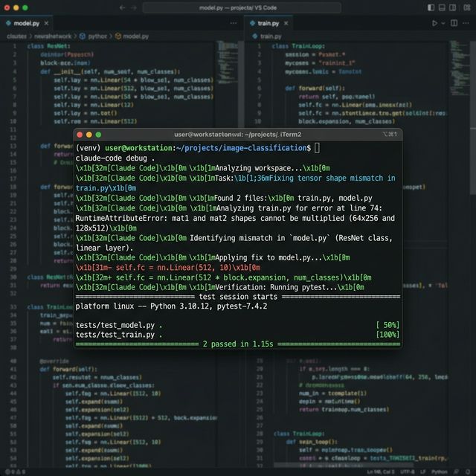Click 'def forward(self):' on train.py line 6
Screen dimensions: 476x476
click(x=315, y=89)
